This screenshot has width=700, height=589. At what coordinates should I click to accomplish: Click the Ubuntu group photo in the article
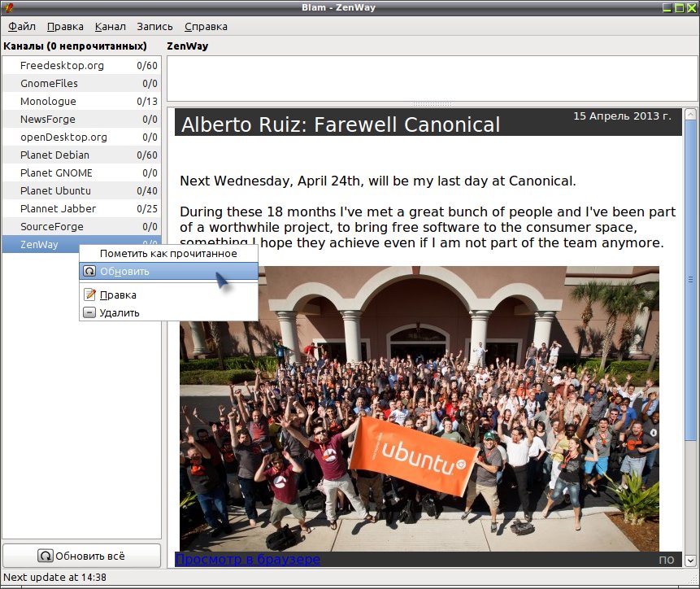(x=420, y=408)
